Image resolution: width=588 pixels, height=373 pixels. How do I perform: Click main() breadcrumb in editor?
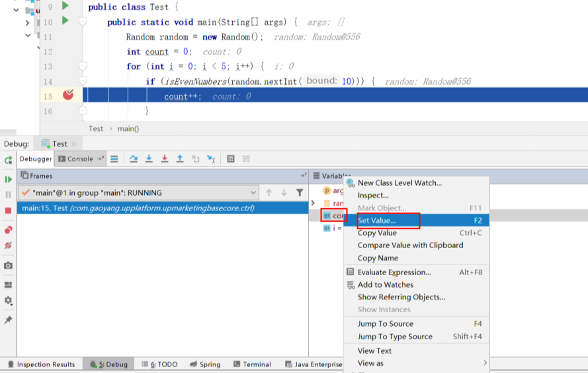(x=128, y=128)
